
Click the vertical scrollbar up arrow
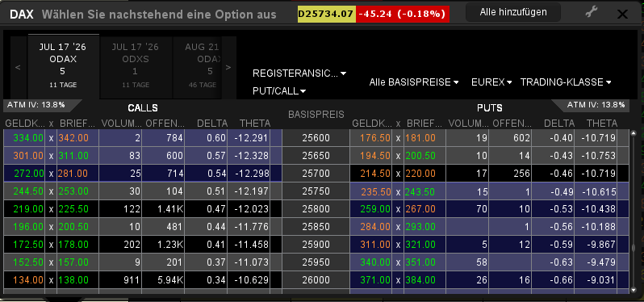[634, 133]
